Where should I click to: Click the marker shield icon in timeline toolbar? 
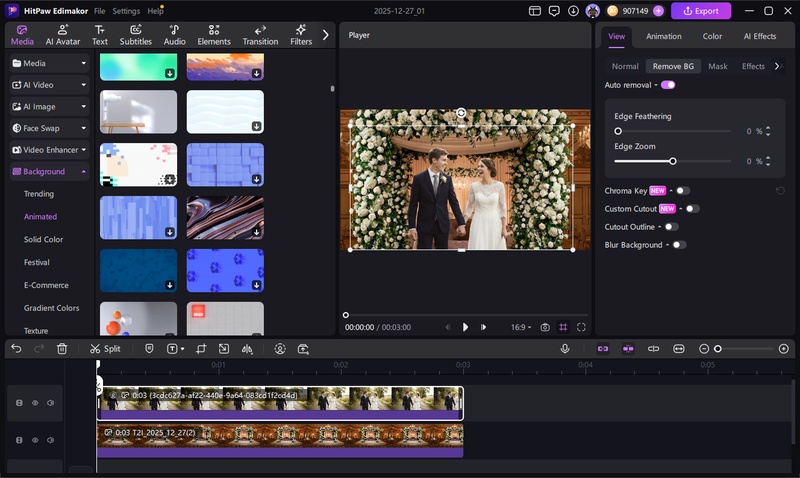(x=149, y=348)
